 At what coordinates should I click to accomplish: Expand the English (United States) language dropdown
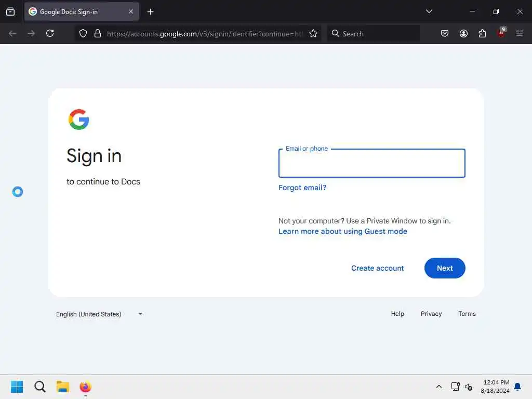(x=99, y=314)
